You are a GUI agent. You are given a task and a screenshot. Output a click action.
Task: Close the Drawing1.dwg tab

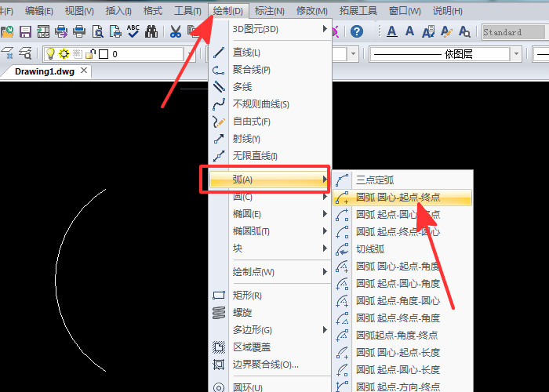click(84, 71)
